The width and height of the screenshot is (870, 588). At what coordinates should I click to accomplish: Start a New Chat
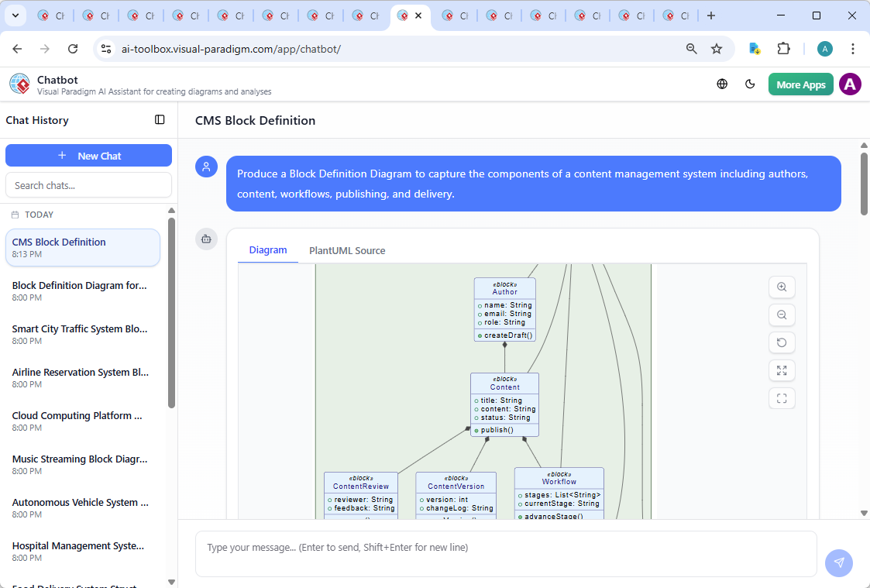(x=88, y=156)
